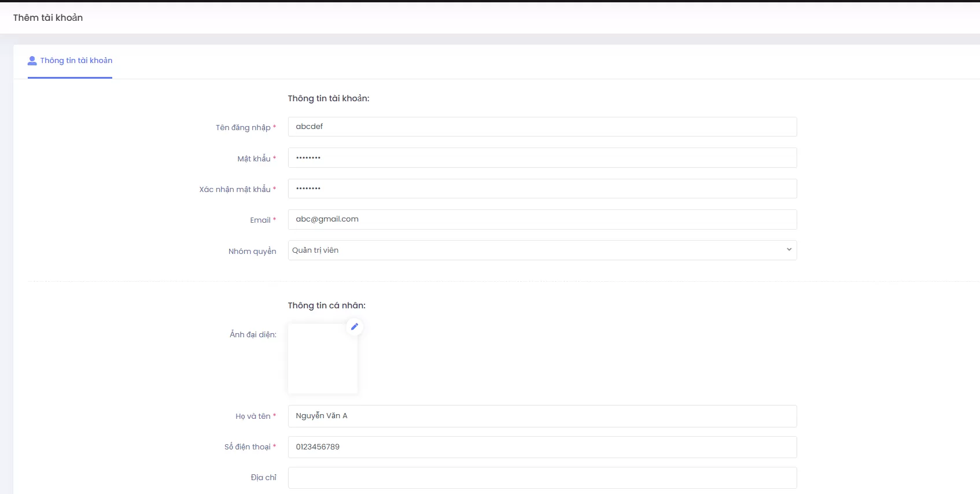
Task: Click the Email field with abc@gmail.com
Action: click(542, 219)
